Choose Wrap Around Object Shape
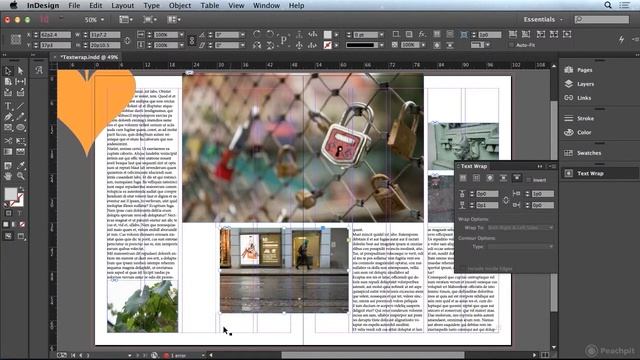640x360 pixels. [490, 178]
